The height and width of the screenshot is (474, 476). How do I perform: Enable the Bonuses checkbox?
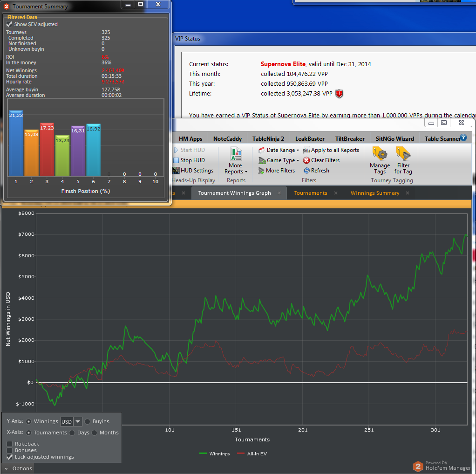point(10,450)
